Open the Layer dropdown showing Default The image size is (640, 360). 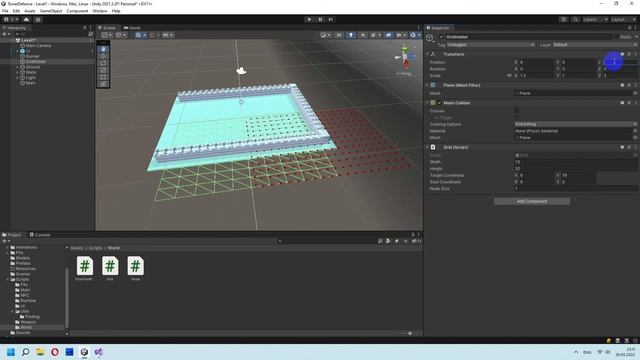[x=594, y=44]
